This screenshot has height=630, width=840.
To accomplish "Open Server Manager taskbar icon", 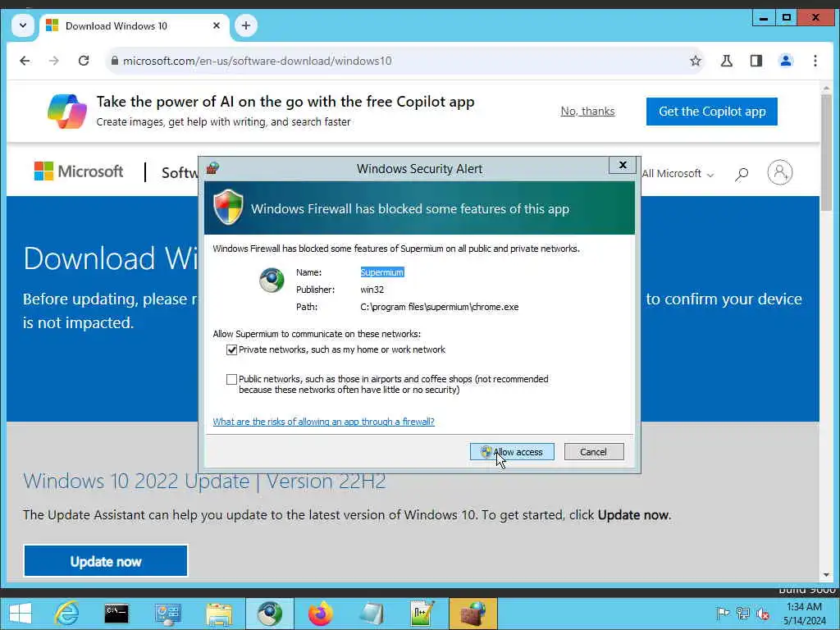I will [x=167, y=614].
